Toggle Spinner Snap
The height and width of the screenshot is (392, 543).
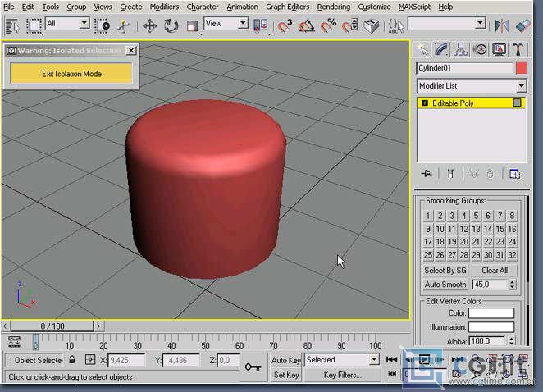(x=349, y=26)
